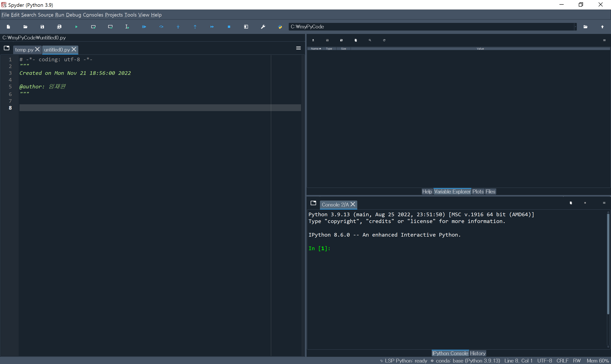
Task: Click Import data icon in Variable Explorer
Action: pos(313,40)
